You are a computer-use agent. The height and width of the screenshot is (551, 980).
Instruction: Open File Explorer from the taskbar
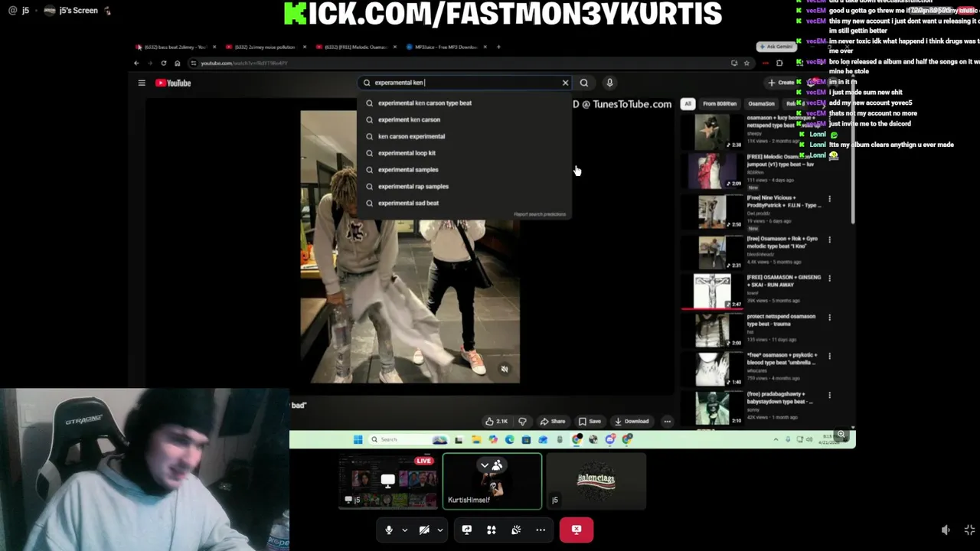click(475, 439)
